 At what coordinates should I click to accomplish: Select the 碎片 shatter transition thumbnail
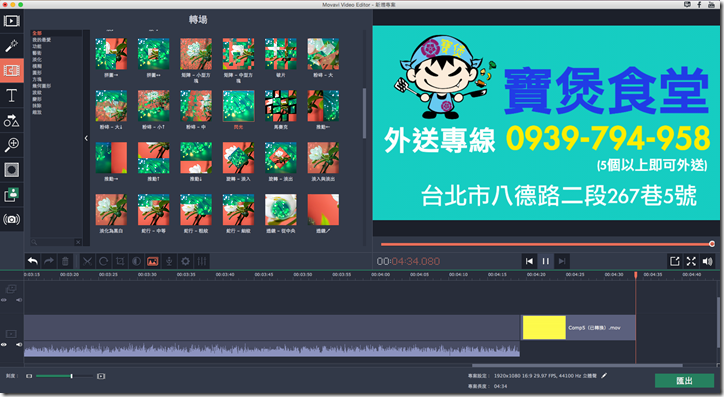(280, 54)
